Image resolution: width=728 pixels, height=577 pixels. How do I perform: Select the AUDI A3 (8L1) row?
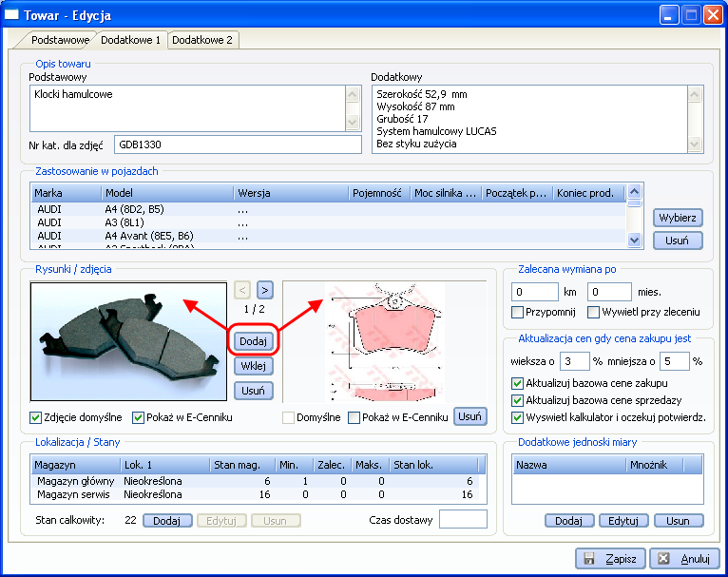(329, 222)
